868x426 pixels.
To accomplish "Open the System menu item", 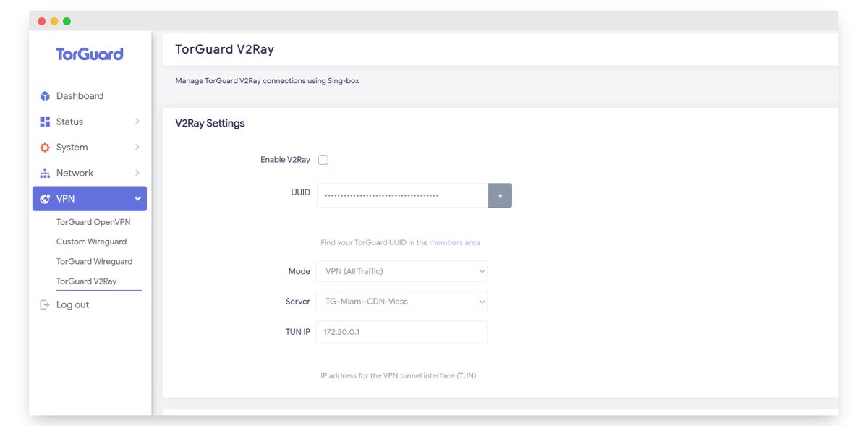I will (90, 148).
